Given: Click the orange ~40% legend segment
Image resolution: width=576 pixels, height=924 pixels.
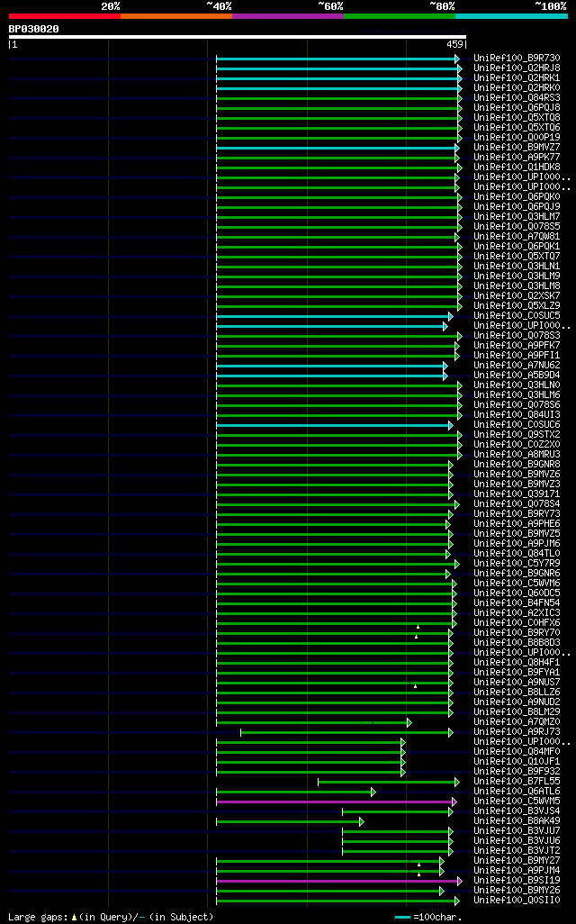Looking at the screenshot, I should point(176,16).
